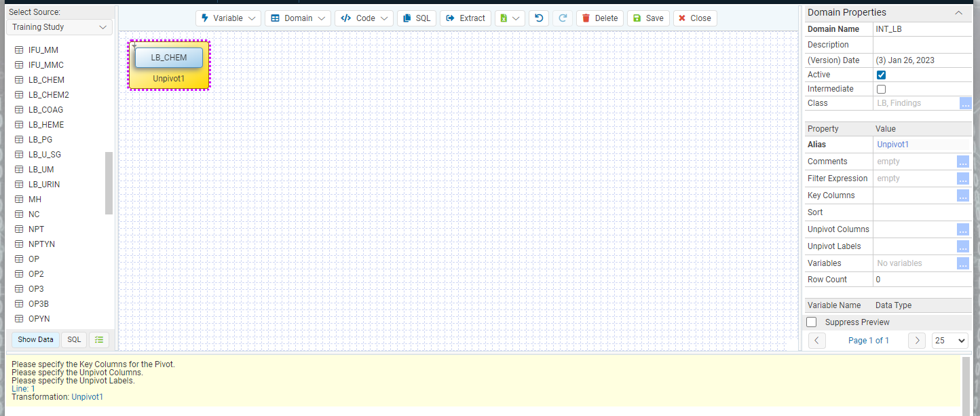Uncheck the Active checkbox
Image resolution: width=980 pixels, height=416 pixels.
click(881, 75)
